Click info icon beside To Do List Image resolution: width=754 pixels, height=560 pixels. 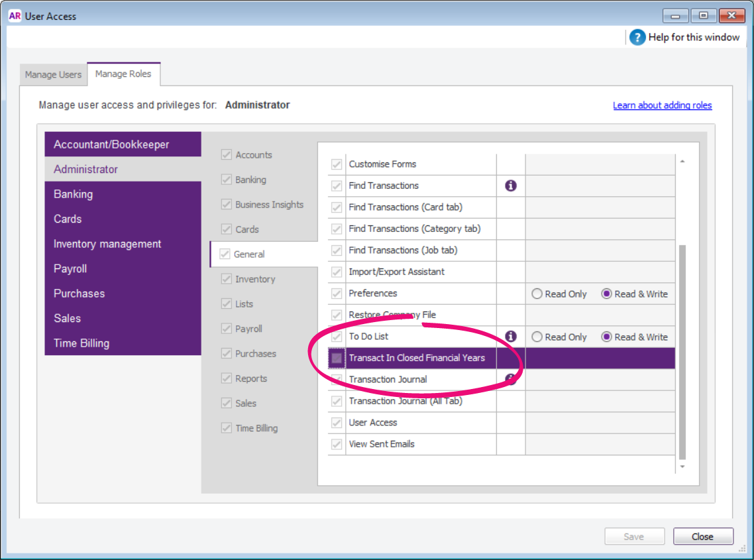coord(510,337)
